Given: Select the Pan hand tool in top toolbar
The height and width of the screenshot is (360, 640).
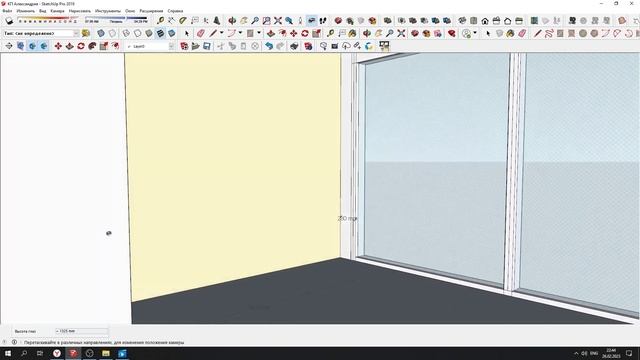Looking at the screenshot, I should pyautogui.click(x=244, y=20).
